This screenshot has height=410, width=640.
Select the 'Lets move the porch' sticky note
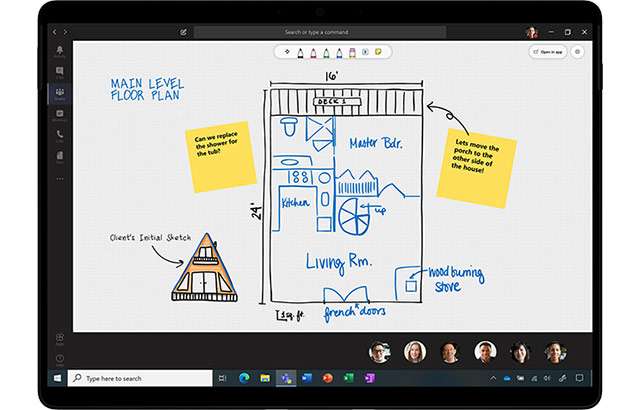pos(476,168)
